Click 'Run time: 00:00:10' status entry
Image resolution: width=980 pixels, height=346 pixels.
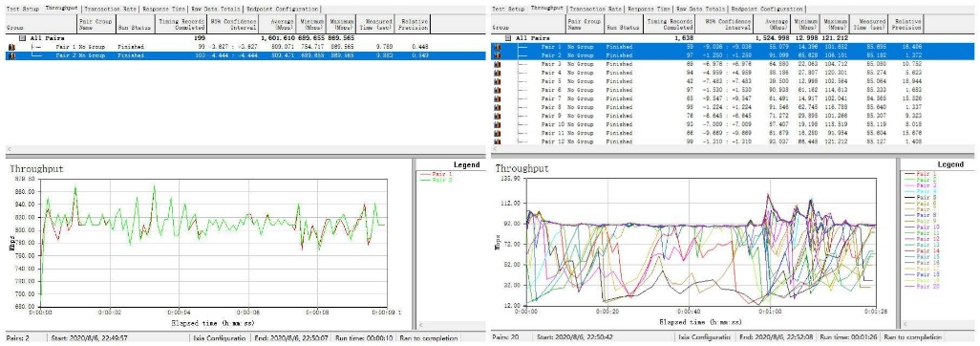[365, 338]
